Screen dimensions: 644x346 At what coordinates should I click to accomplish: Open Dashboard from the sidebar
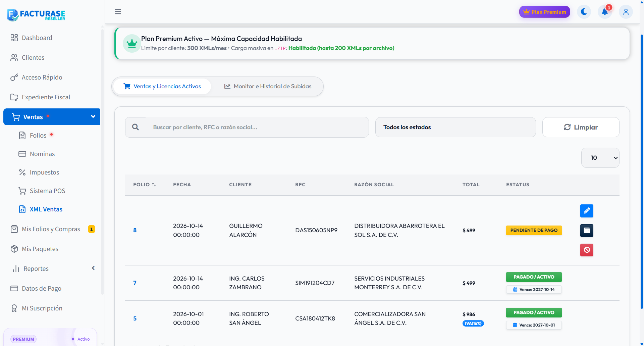coord(52,38)
